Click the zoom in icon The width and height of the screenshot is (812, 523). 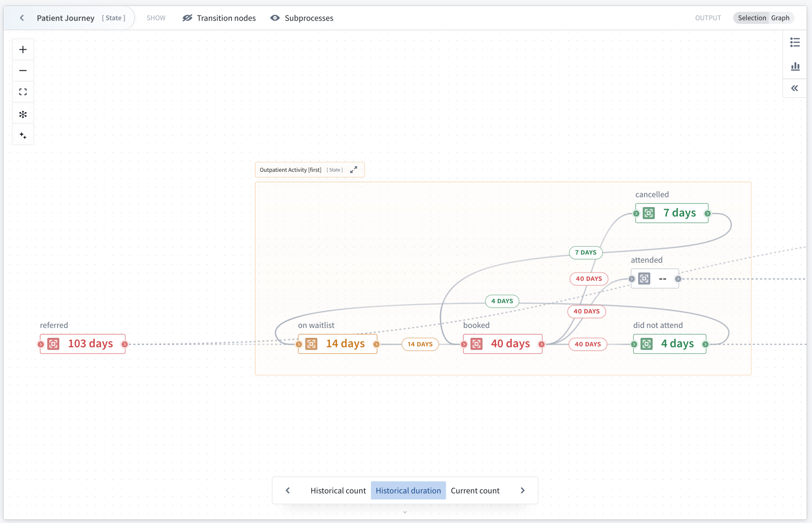click(23, 49)
